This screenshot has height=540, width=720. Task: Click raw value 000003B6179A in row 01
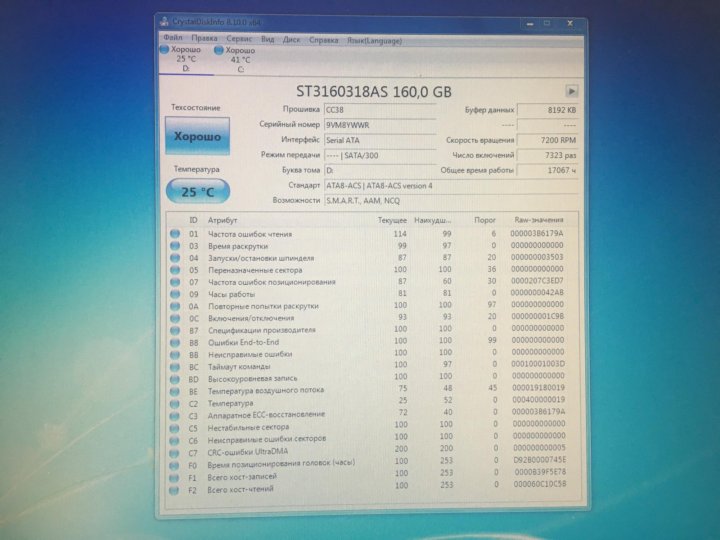click(x=537, y=233)
